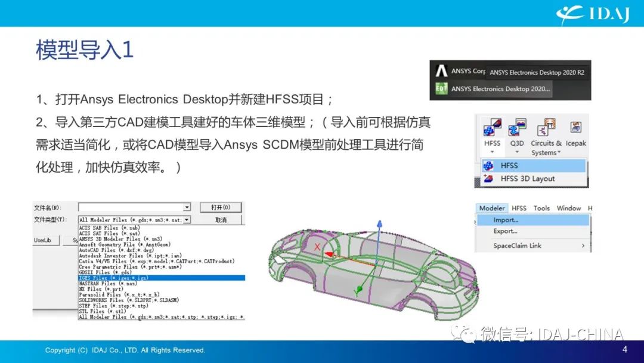The height and width of the screenshot is (363, 644).
Task: Open the Modeler menu
Action: [492, 208]
